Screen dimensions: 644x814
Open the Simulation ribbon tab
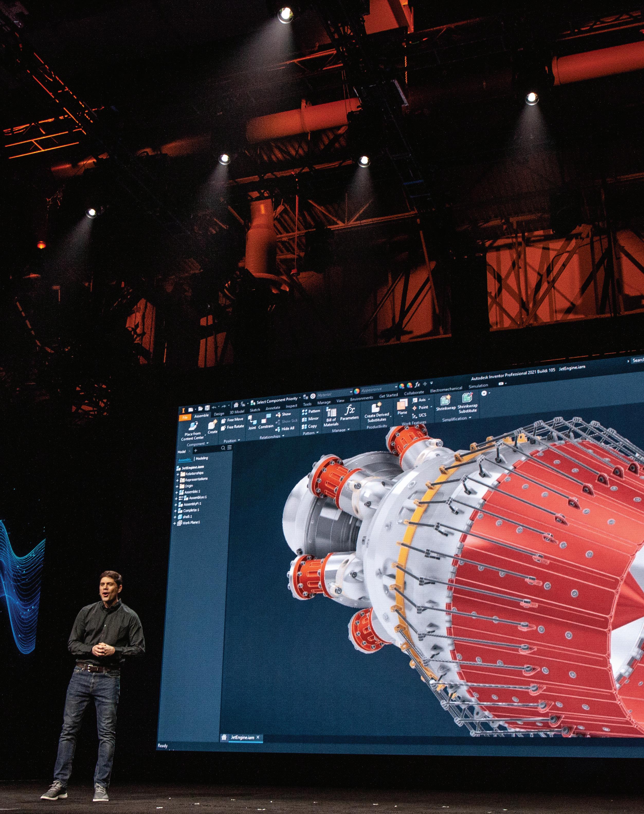tap(478, 386)
